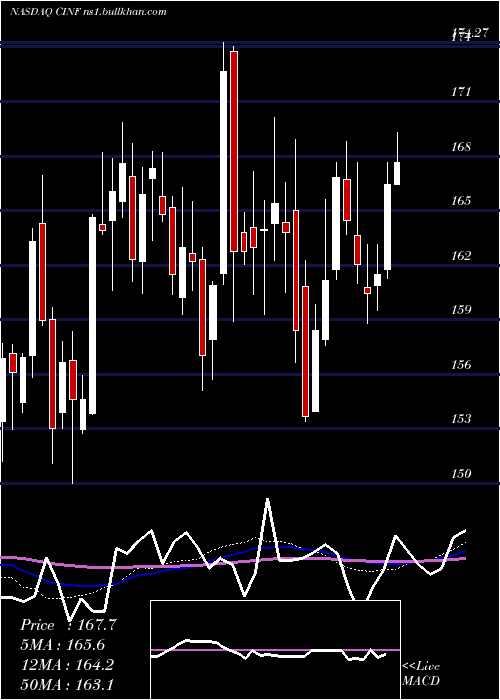Click the last white candlestick on the right
Viewport: 500px width, 700px height.
pyautogui.click(x=396, y=173)
